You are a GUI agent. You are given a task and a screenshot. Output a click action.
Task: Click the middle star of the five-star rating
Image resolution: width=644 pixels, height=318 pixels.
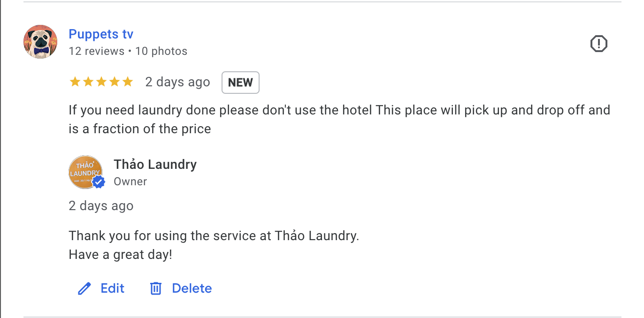(101, 82)
